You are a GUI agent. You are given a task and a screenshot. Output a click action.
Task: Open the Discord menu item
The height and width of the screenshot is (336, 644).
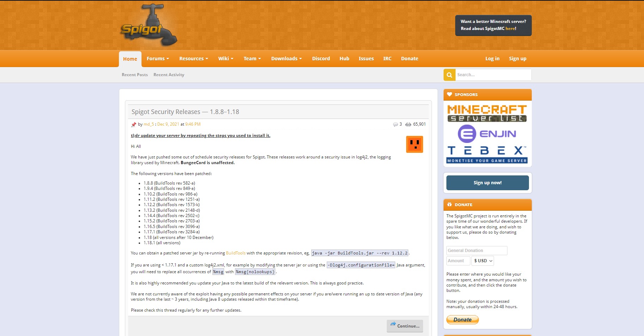click(321, 59)
